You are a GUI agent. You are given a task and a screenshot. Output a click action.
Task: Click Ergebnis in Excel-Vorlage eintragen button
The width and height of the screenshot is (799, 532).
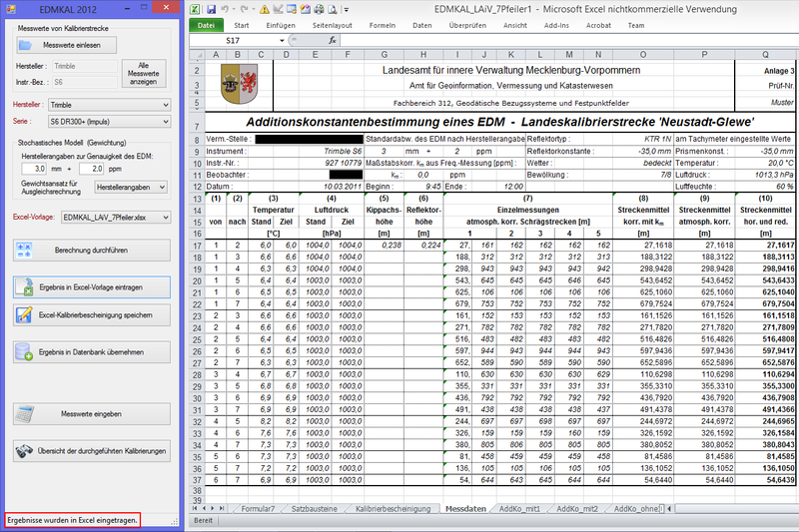(92, 287)
